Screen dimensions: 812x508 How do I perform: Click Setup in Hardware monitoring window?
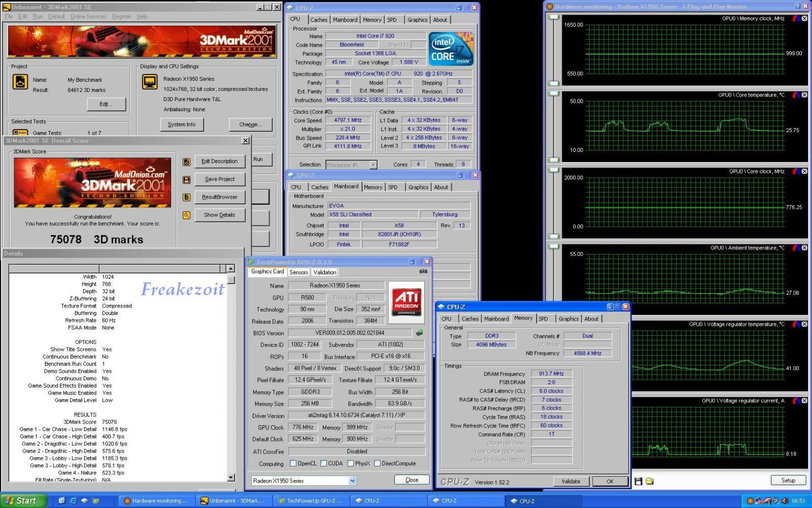(788, 480)
